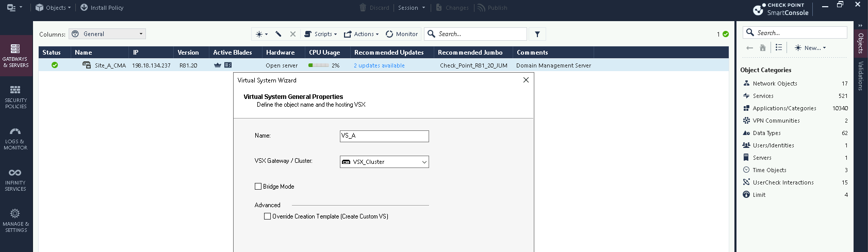This screenshot has height=252, width=868.
Task: Open the Columns General dropdown
Action: click(107, 34)
